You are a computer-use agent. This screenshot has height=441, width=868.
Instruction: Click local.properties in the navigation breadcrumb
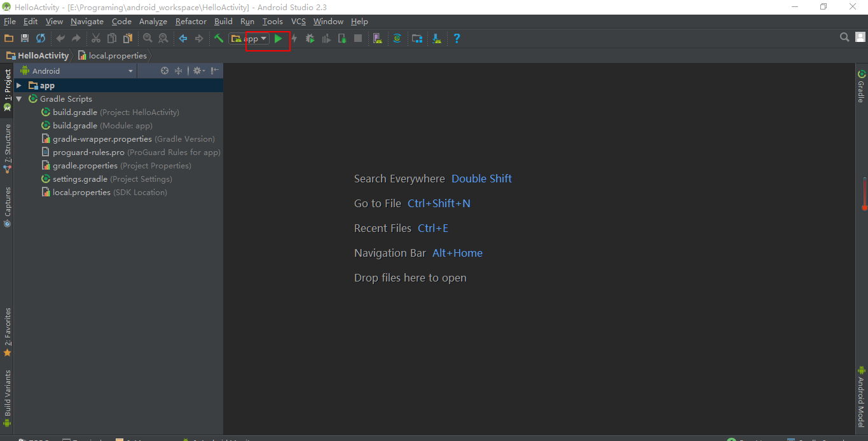pos(113,55)
